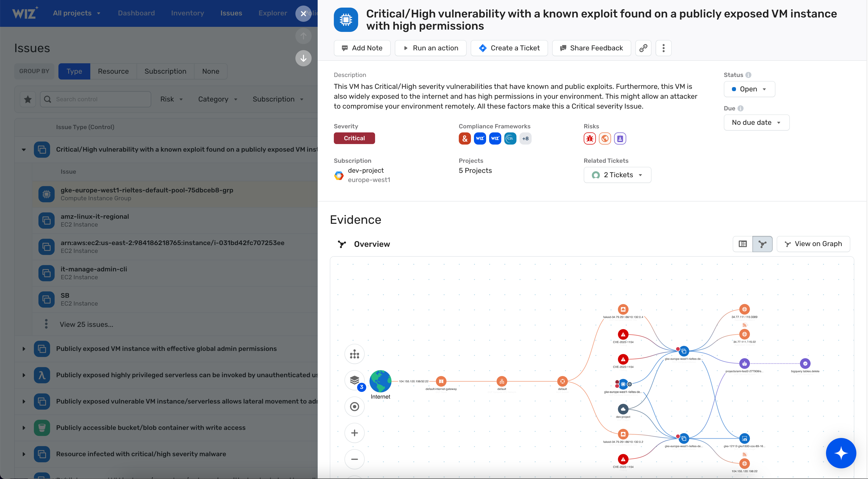Image resolution: width=868 pixels, height=479 pixels.
Task: Expand Publicly exposed VM instance global admin group
Action: [x=24, y=349]
